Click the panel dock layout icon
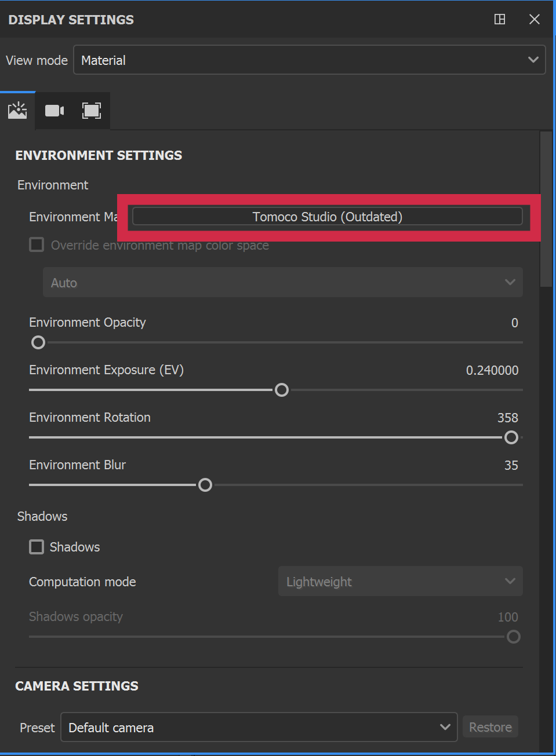Viewport: 556px width, 756px height. [500, 20]
